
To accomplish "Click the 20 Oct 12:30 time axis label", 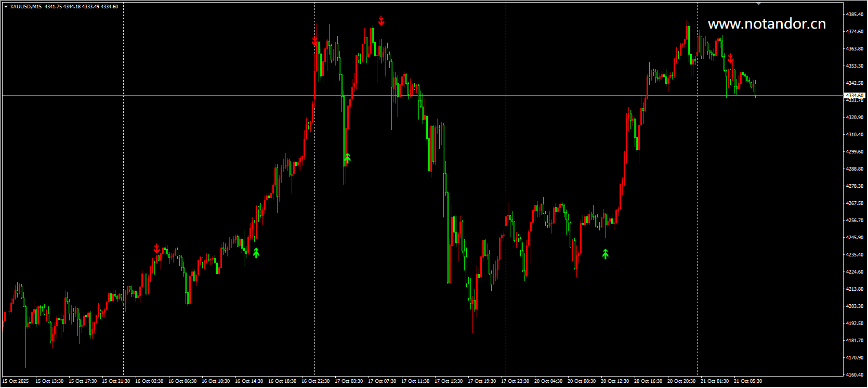I will point(615,381).
